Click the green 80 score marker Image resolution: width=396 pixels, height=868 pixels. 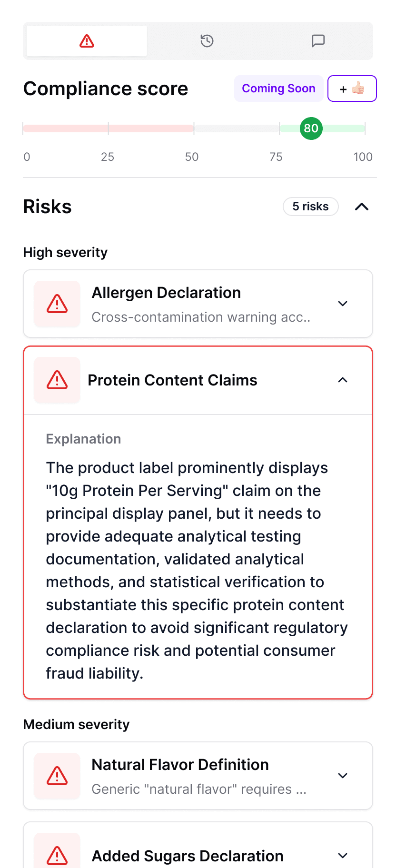click(311, 128)
